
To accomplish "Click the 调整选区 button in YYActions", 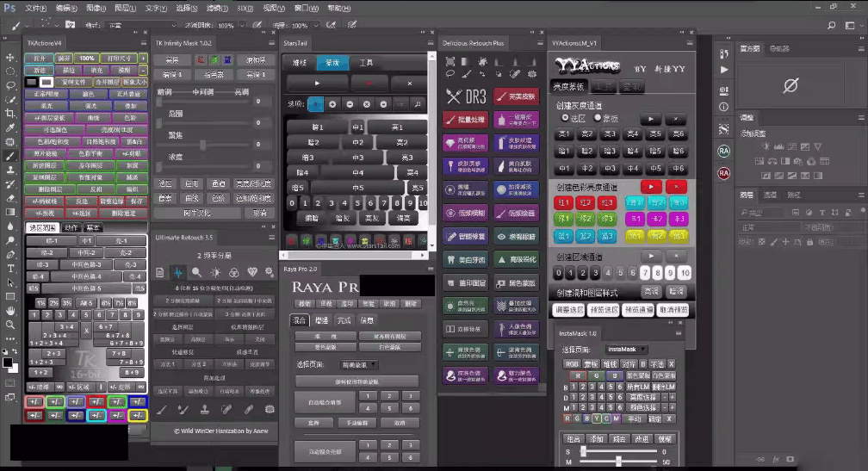I will click(568, 309).
